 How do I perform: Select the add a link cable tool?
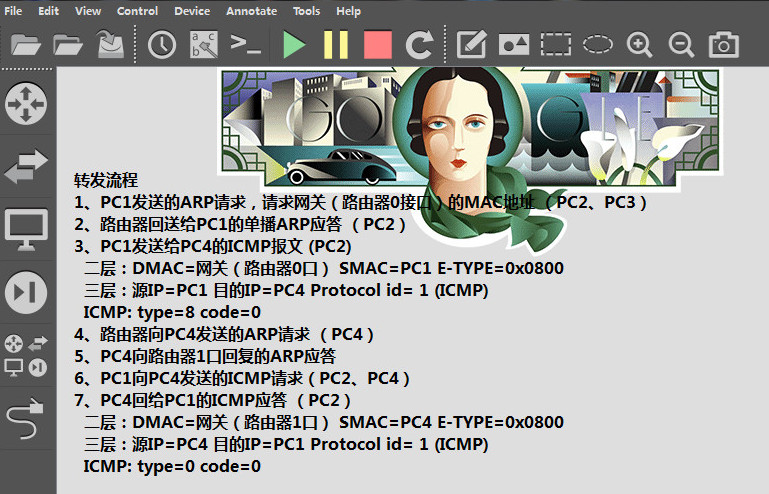coord(25,418)
